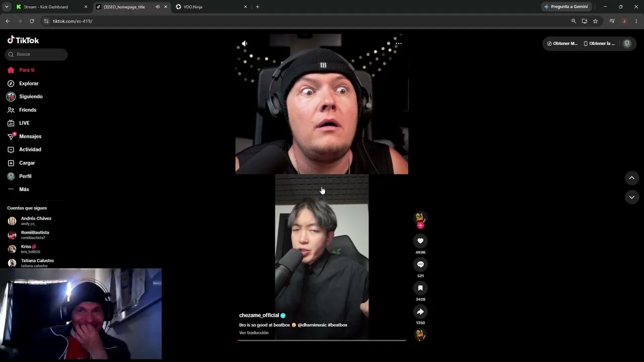The image size is (644, 362).
Task: Open the sound disc icon below share
Action: coord(420,335)
